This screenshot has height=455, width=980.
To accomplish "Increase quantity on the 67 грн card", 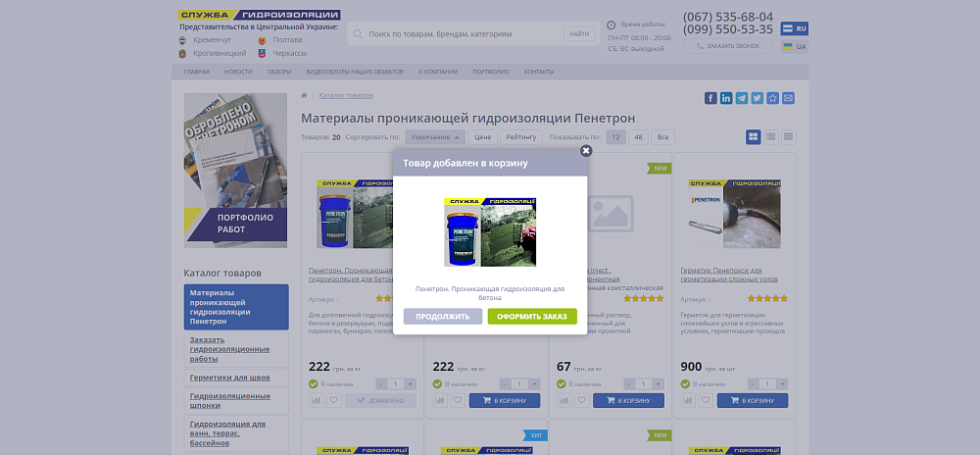I will [x=659, y=383].
